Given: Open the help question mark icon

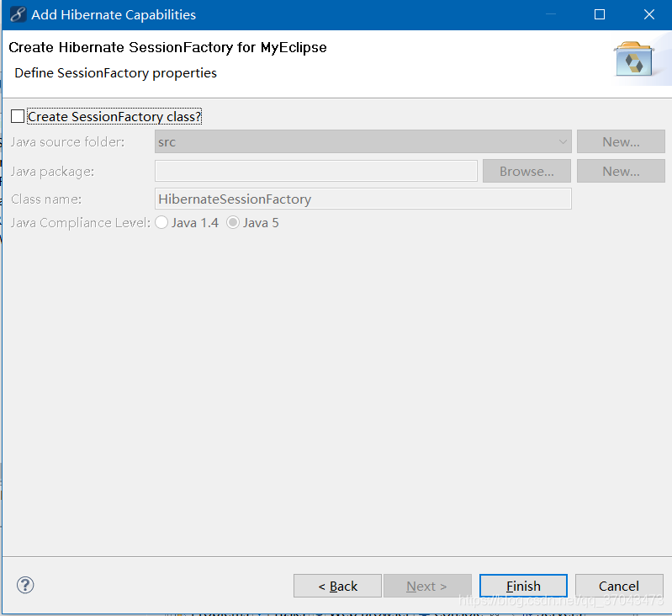Looking at the screenshot, I should pyautogui.click(x=25, y=585).
